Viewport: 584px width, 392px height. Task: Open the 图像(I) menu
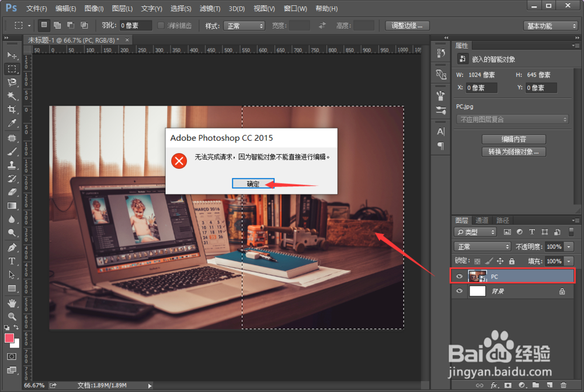(x=94, y=8)
